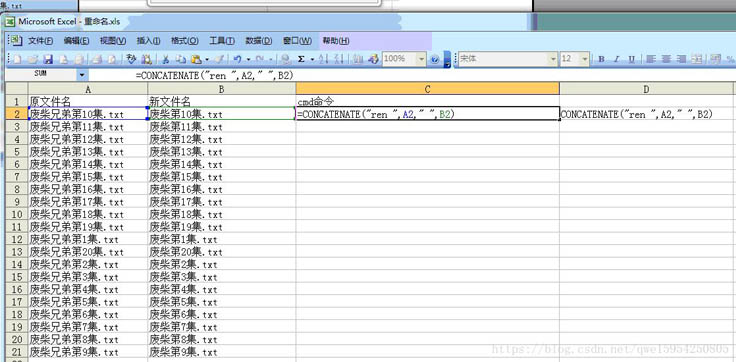
Task: Click the Paste clipboard icon
Action: [x=196, y=59]
